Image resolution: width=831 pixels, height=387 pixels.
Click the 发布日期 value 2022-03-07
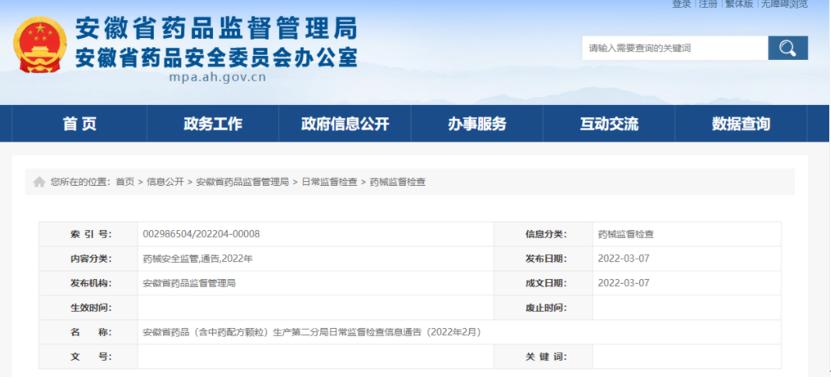click(624, 259)
